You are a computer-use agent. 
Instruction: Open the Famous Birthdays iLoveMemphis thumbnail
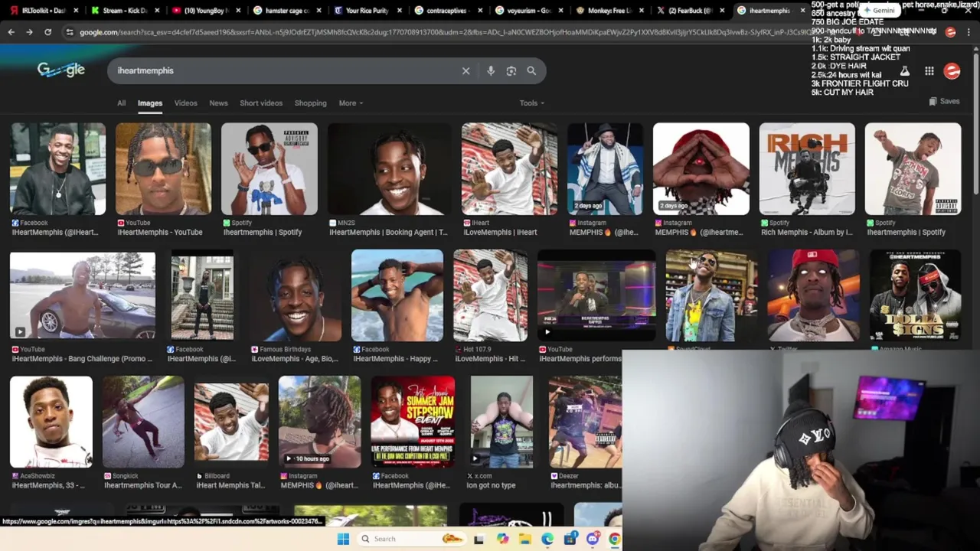click(x=296, y=295)
